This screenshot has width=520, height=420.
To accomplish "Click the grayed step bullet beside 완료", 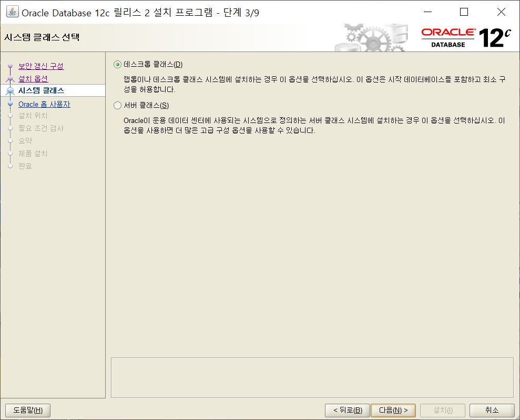I will (x=11, y=166).
